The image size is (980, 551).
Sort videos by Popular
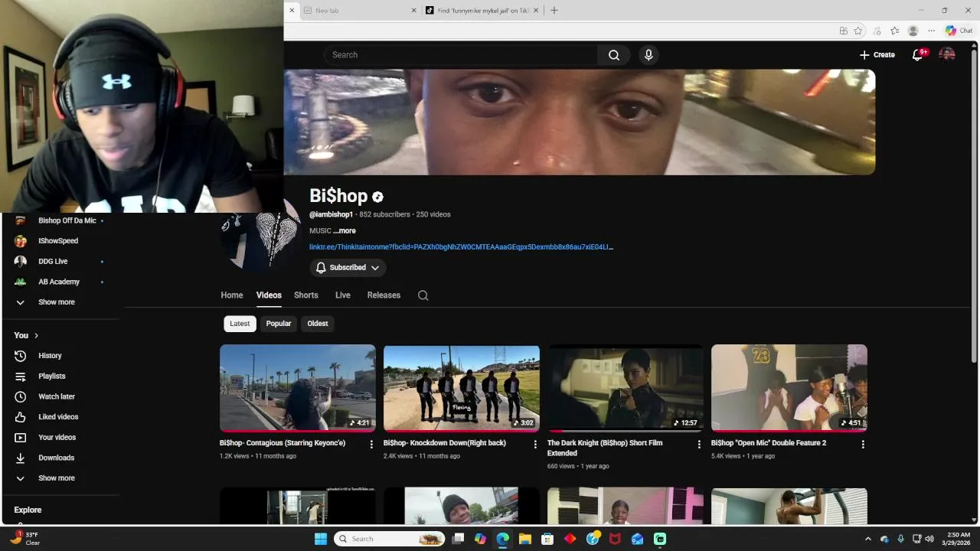279,324
